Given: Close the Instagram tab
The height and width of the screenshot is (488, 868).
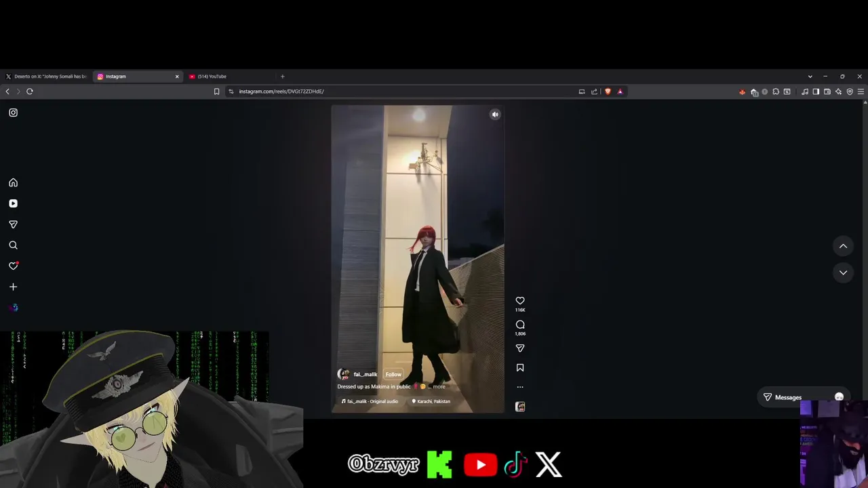Looking at the screenshot, I should pos(177,77).
